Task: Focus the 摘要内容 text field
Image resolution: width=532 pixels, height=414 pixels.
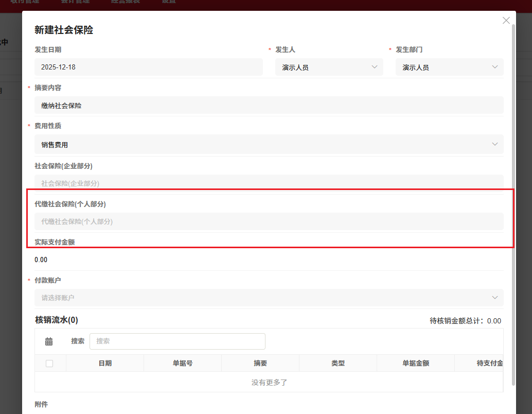Action: pyautogui.click(x=269, y=106)
